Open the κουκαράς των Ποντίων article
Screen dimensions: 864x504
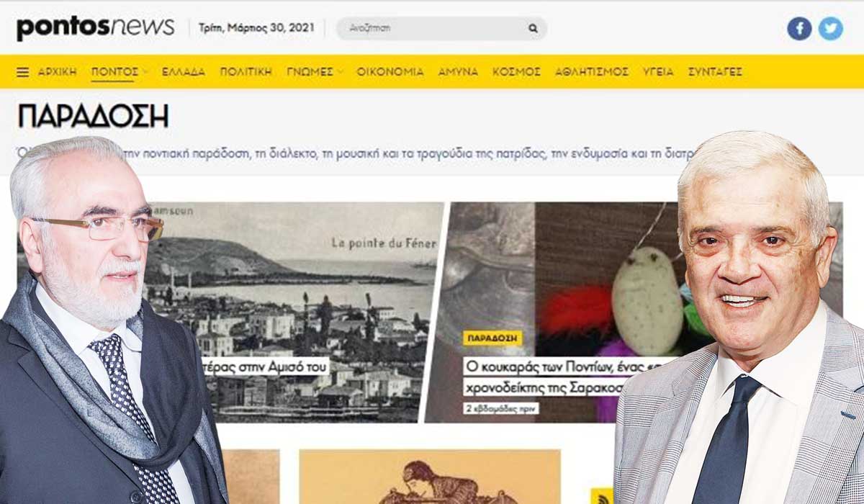pos(569,377)
